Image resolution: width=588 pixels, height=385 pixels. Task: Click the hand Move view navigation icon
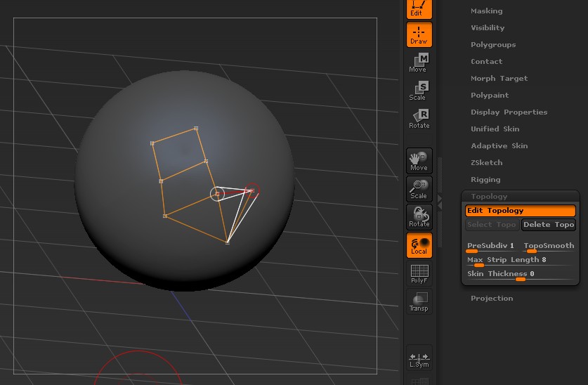point(419,161)
